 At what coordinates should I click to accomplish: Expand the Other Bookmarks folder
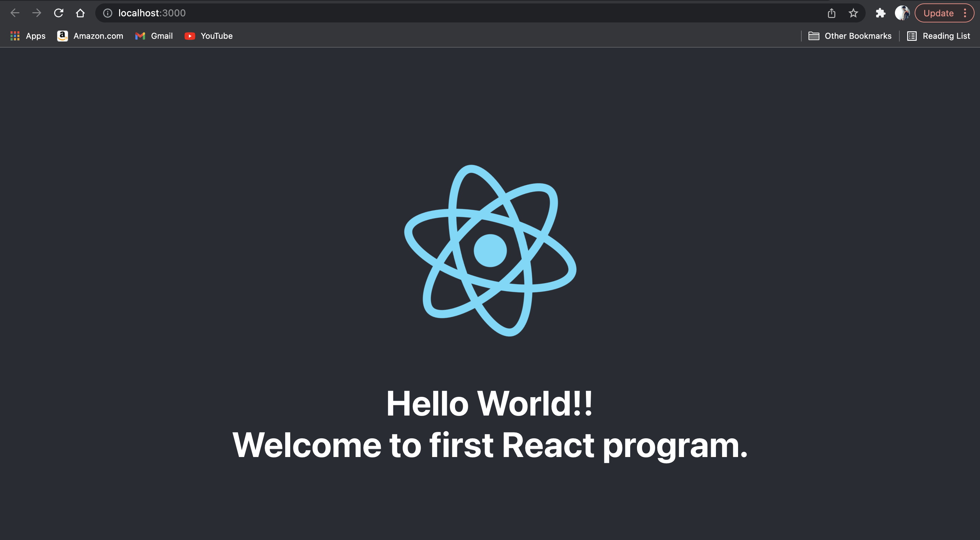(851, 36)
